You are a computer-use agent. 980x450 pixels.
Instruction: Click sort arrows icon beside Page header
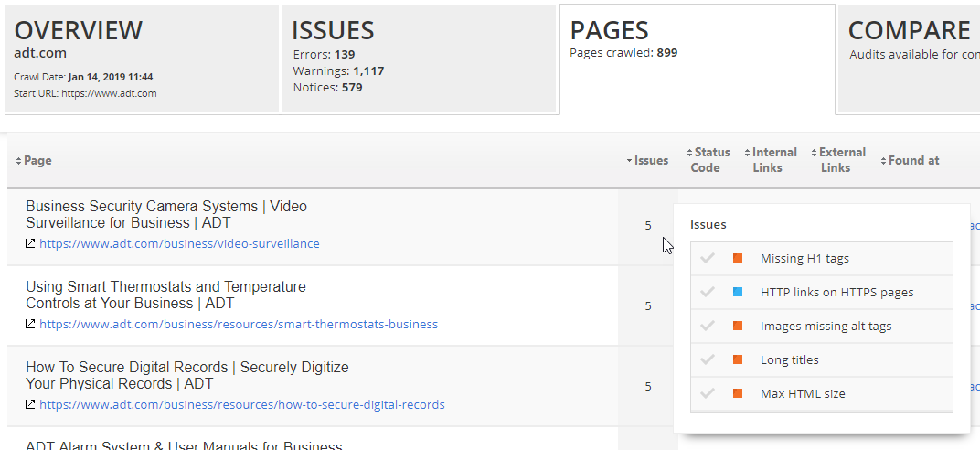point(18,161)
